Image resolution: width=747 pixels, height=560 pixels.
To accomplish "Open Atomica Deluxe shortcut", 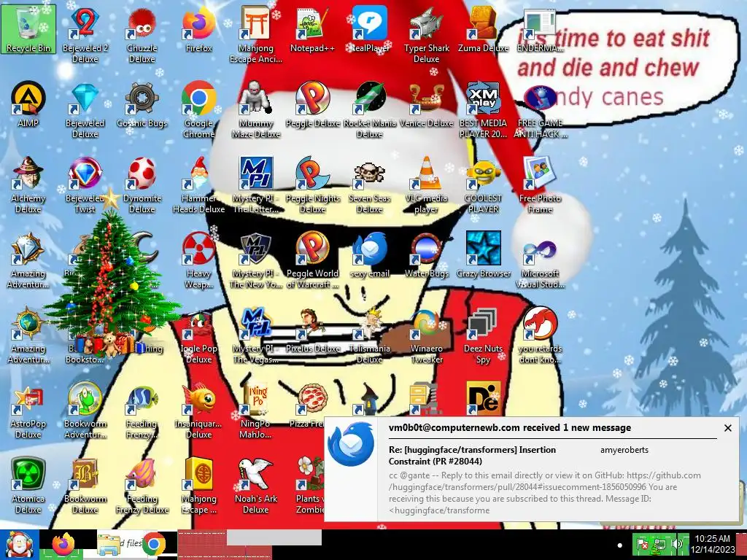I will (x=28, y=486).
